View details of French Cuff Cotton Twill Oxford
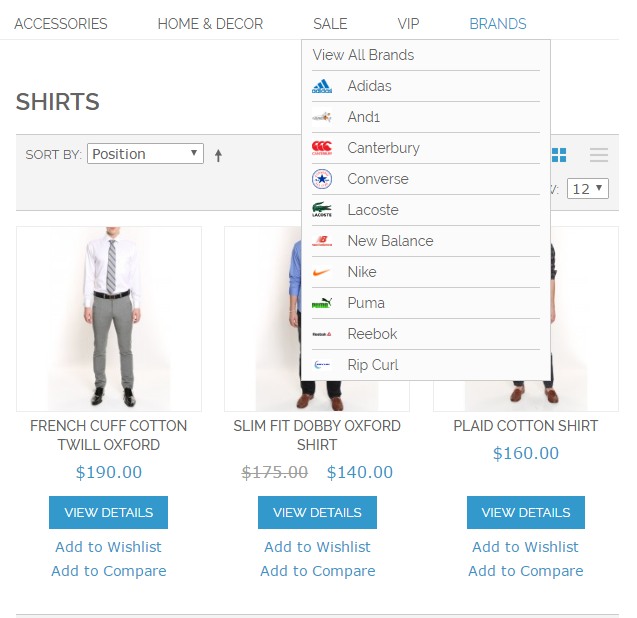The width and height of the screenshot is (637, 618). (x=108, y=512)
